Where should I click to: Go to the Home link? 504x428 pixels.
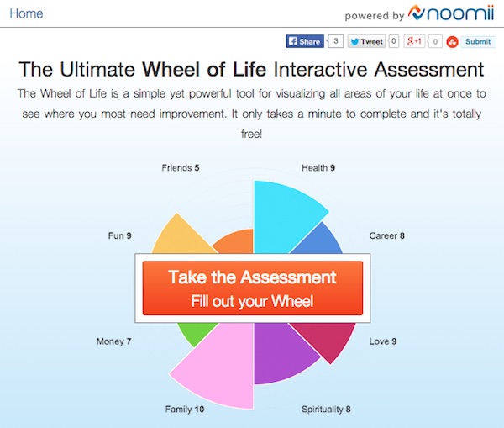click(x=26, y=13)
